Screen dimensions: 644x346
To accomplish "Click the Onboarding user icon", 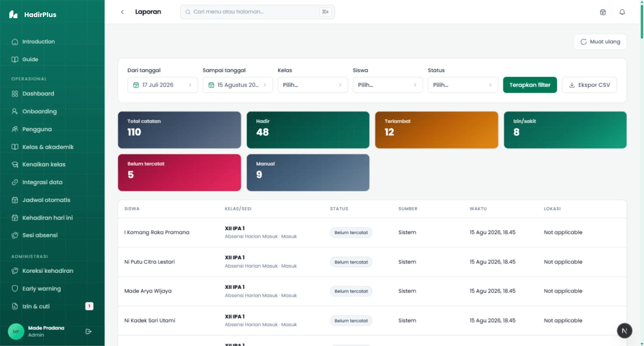I will click(x=15, y=111).
